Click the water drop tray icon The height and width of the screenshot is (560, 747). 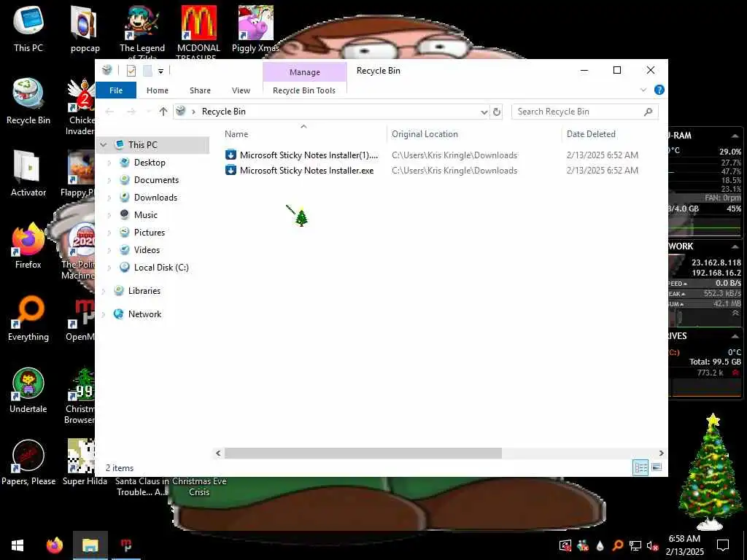coord(600,545)
